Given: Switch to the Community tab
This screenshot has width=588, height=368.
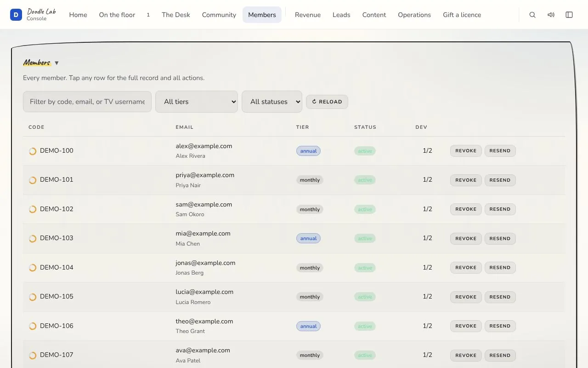Looking at the screenshot, I should (x=219, y=15).
